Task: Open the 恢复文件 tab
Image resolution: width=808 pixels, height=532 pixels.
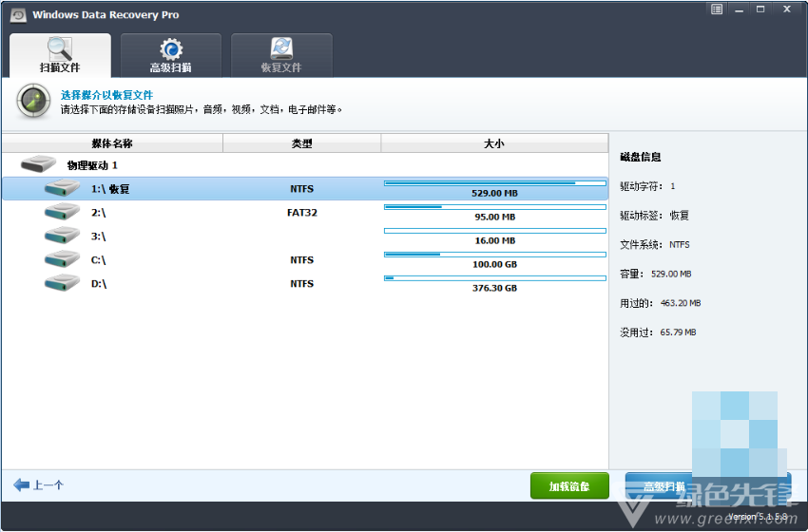Action: point(281,56)
